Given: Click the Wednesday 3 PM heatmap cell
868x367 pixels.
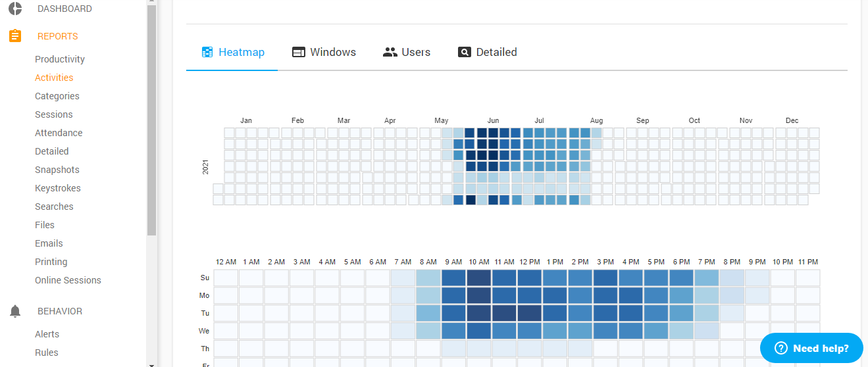Looking at the screenshot, I should click(605, 330).
